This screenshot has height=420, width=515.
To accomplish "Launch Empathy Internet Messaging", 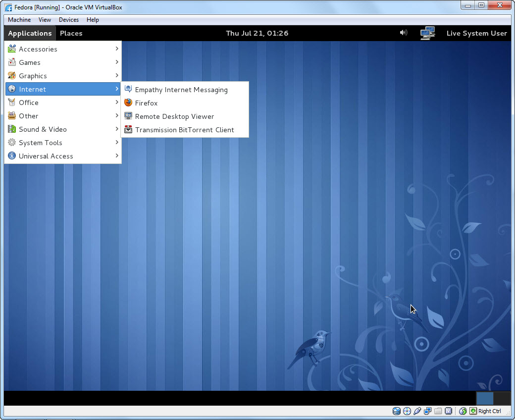I will tap(185, 89).
